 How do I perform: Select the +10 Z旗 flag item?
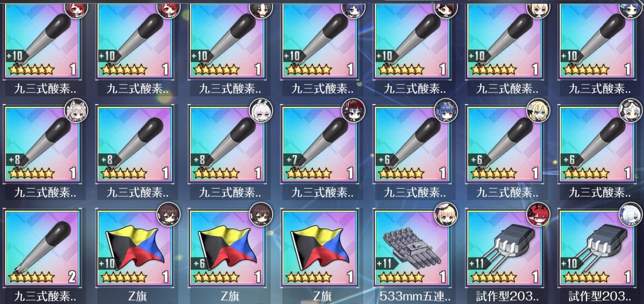135,248
